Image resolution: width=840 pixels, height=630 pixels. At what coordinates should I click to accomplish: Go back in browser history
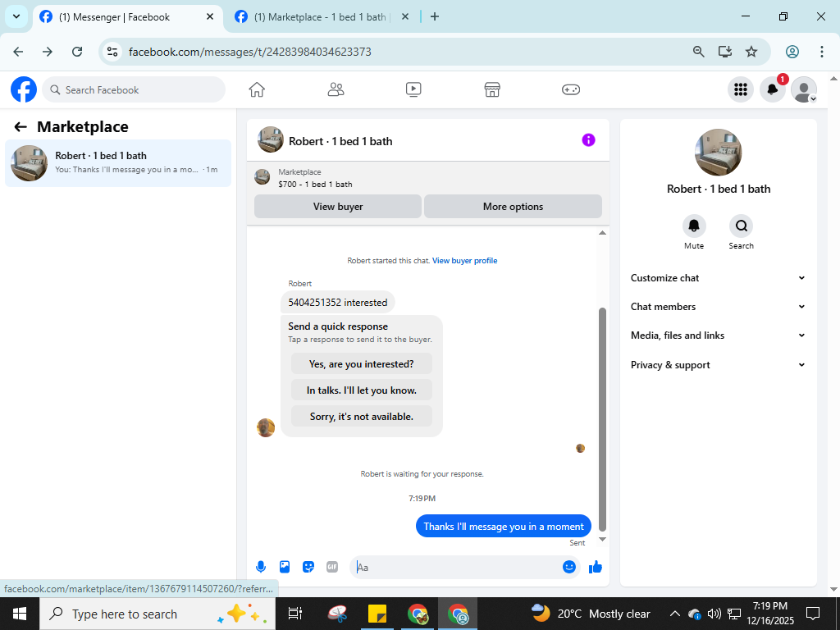point(18,52)
